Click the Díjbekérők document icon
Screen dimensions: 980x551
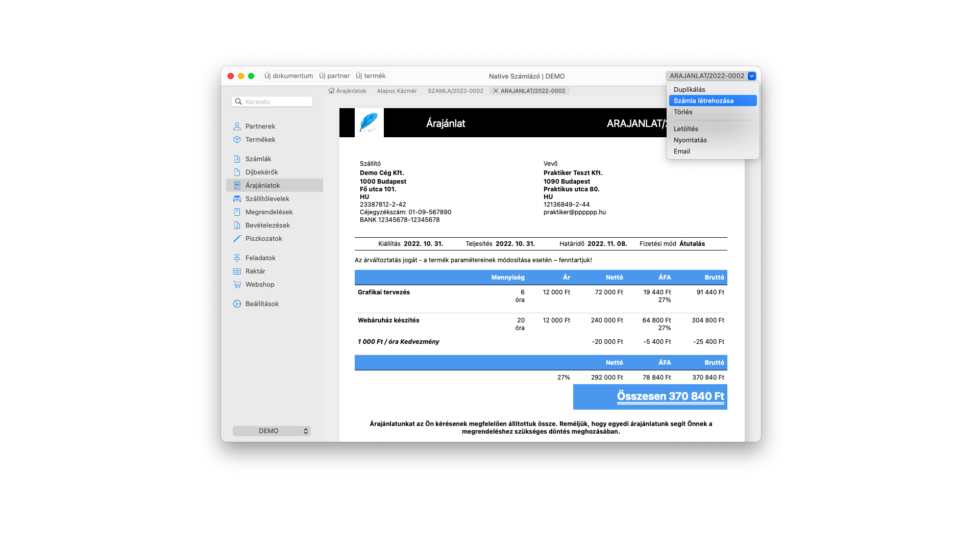point(237,172)
